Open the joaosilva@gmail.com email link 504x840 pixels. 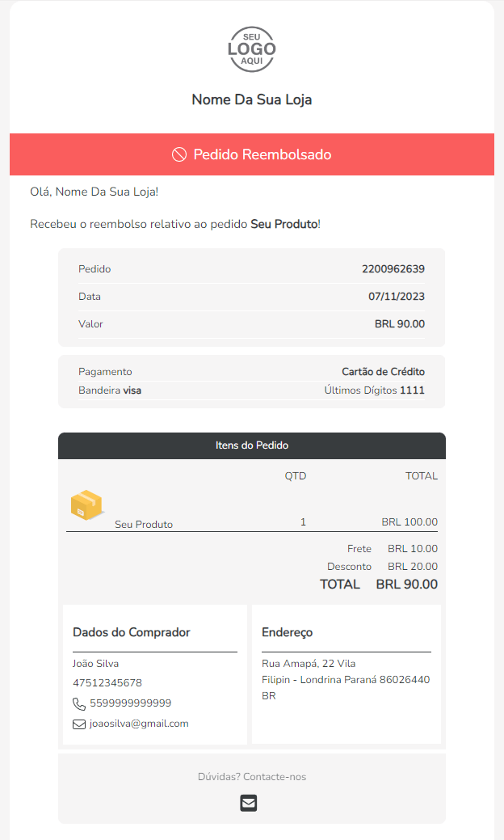(x=139, y=724)
